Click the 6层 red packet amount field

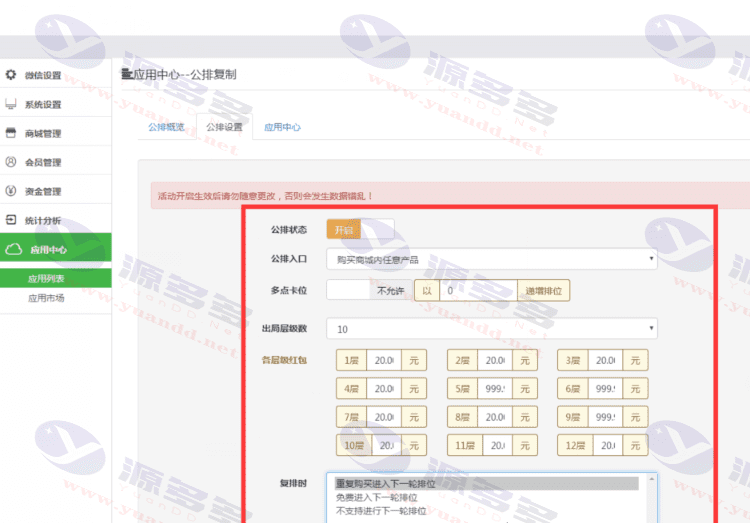(605, 389)
